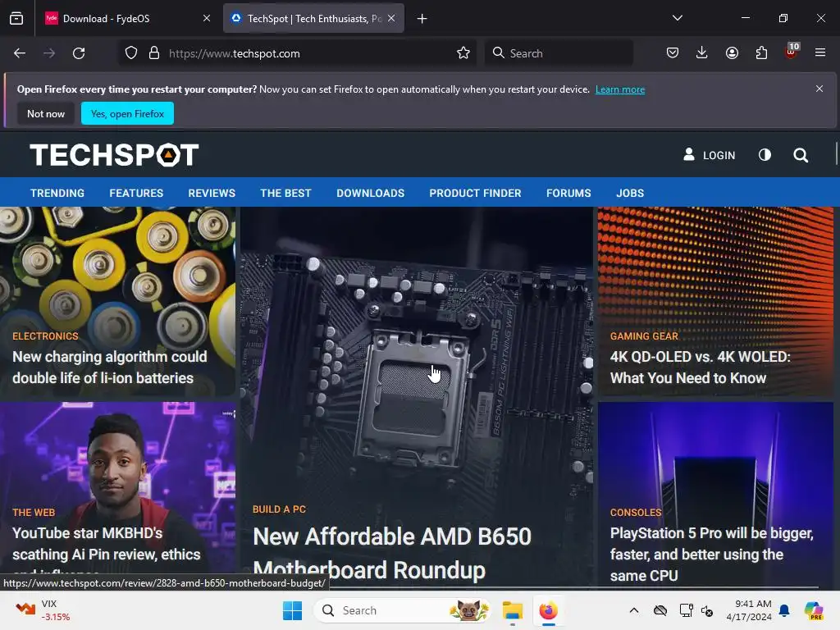The image size is (840, 630).
Task: Open the AMD B650 Motherboard Roundup headline
Action: tap(391, 553)
